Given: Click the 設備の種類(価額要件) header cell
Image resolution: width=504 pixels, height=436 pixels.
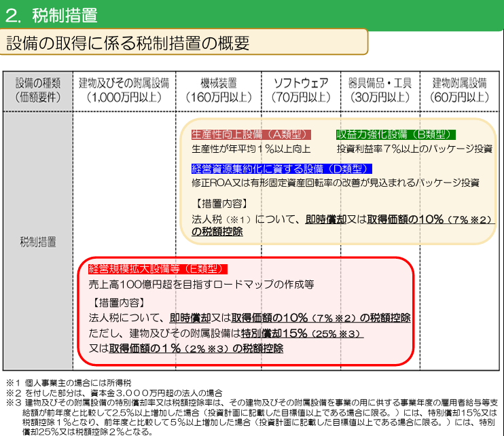Looking at the screenshot, I should [x=38, y=90].
